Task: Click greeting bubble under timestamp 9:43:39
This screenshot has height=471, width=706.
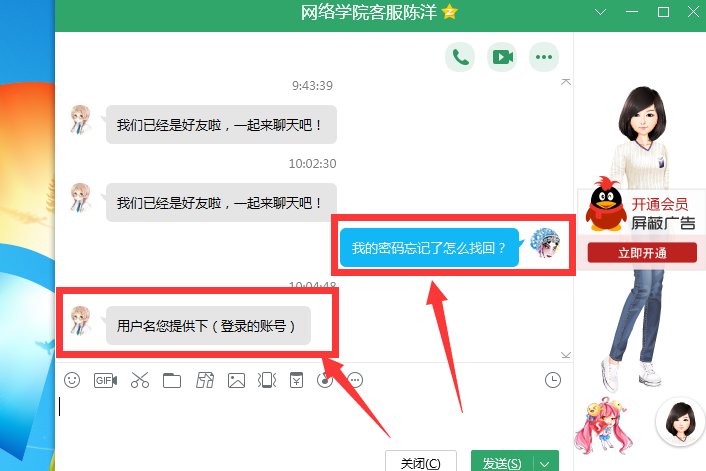Action: [221, 125]
